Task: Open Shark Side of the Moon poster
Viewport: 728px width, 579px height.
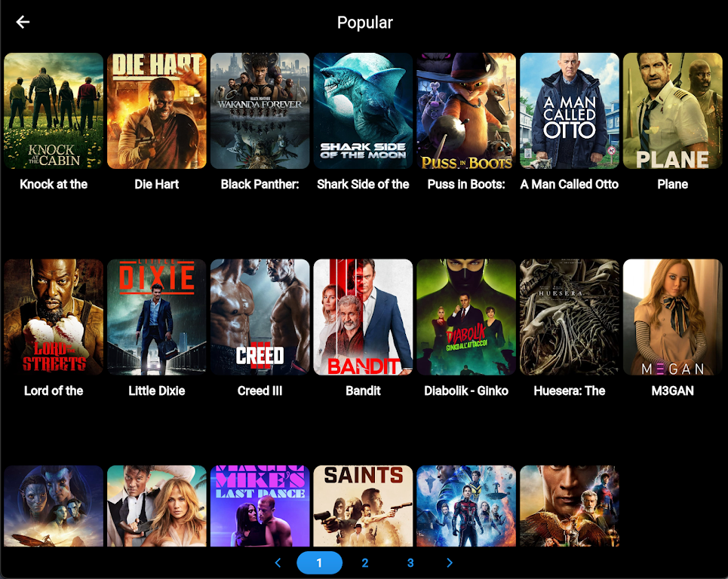Action: pyautogui.click(x=363, y=111)
